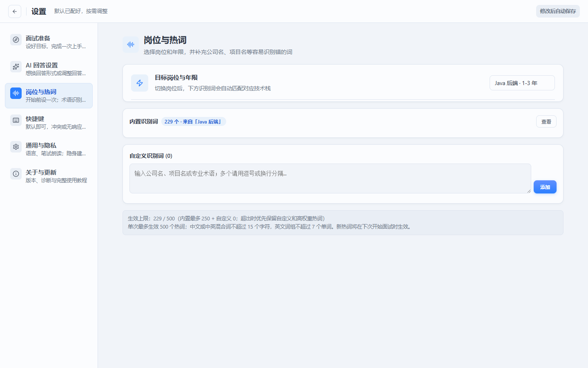The image size is (588, 368).
Task: Select the 岗位与热词 sidebar item
Action: tap(49, 96)
